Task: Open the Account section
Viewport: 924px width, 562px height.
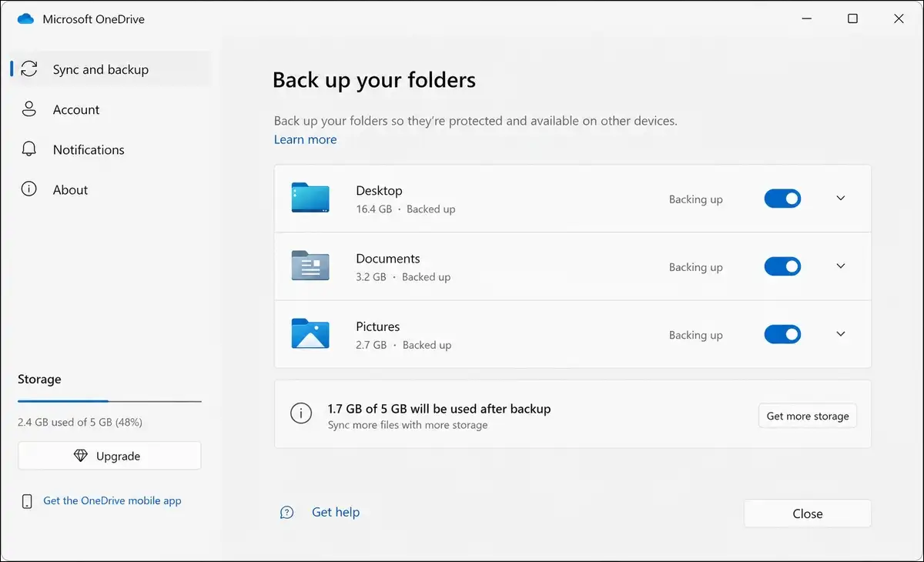Action: click(x=110, y=109)
